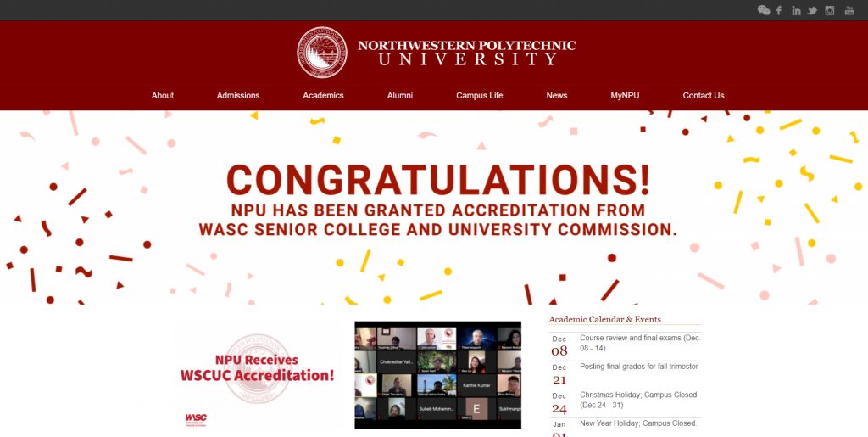Click the Academic Calendar & Events heading
Screen dimensions: 868x437
point(605,319)
